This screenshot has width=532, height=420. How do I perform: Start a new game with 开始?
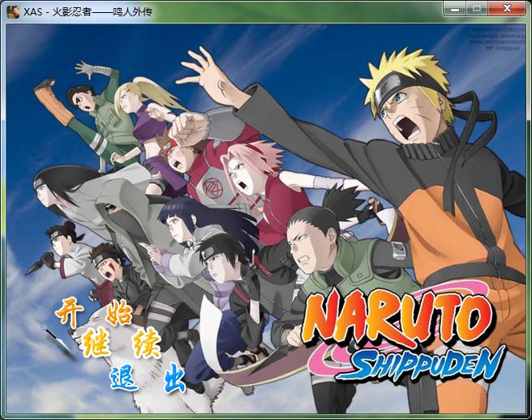93,314
